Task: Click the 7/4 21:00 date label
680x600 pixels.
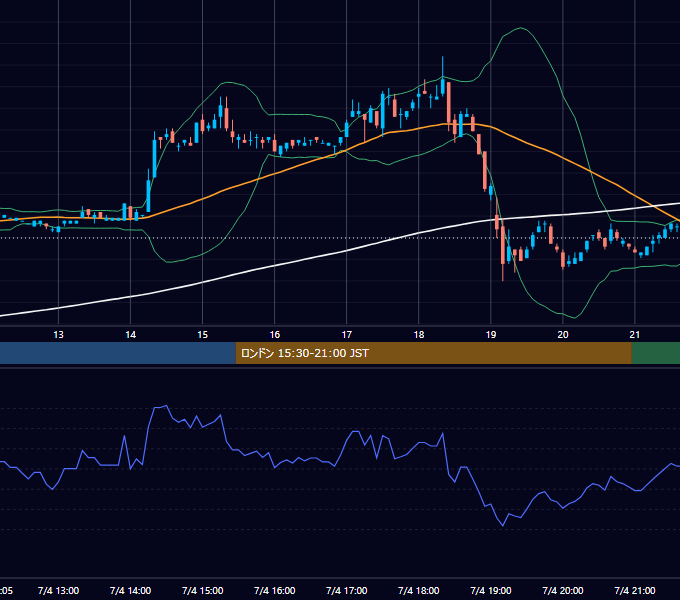Action: coord(634,590)
